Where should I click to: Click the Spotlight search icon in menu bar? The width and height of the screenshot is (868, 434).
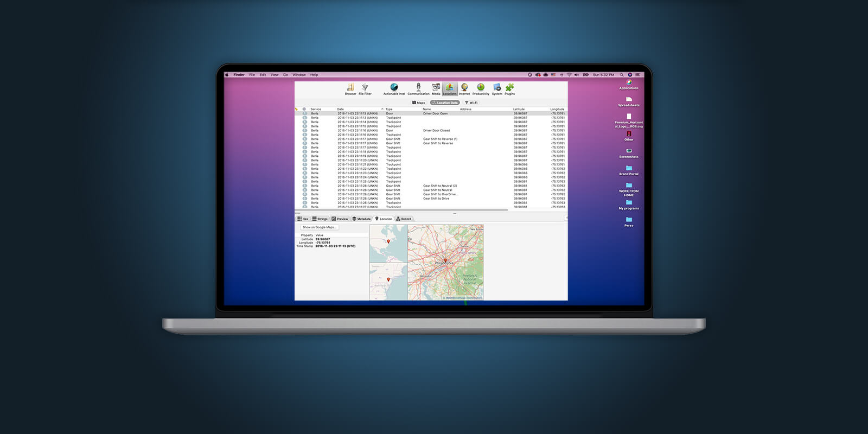tap(622, 75)
